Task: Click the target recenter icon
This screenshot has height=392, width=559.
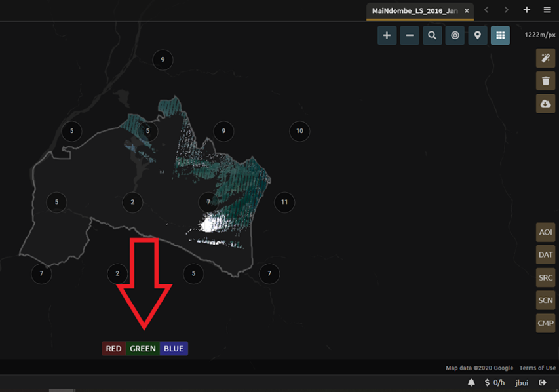Action: (x=455, y=35)
